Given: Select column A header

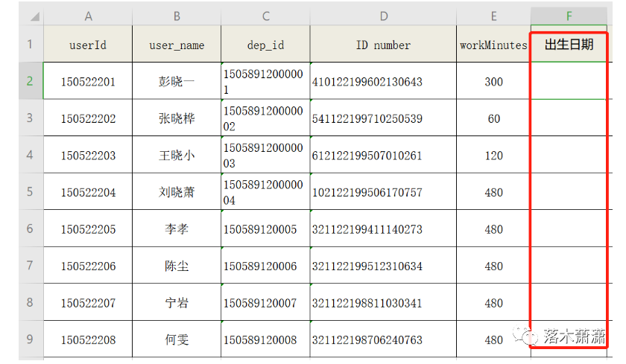Looking at the screenshot, I should [x=88, y=16].
